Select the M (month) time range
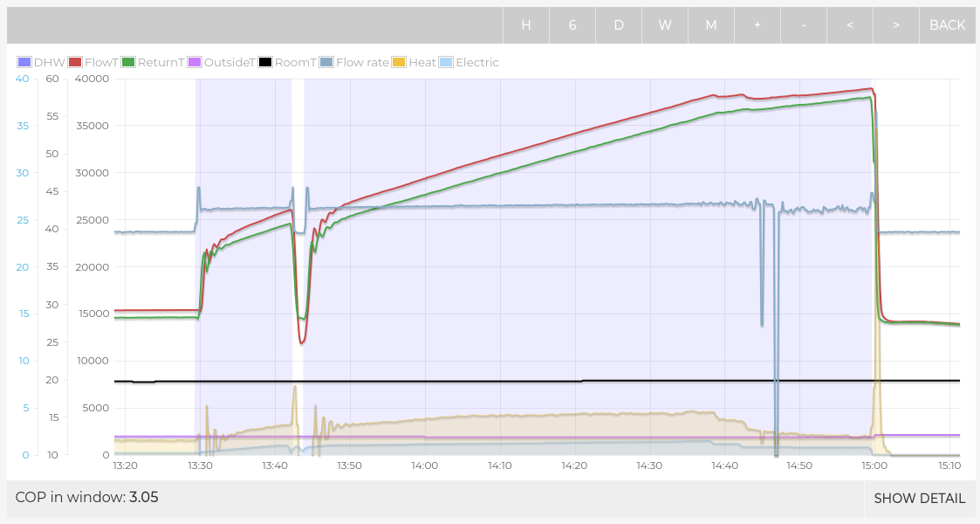This screenshot has height=524, width=980. [711, 25]
